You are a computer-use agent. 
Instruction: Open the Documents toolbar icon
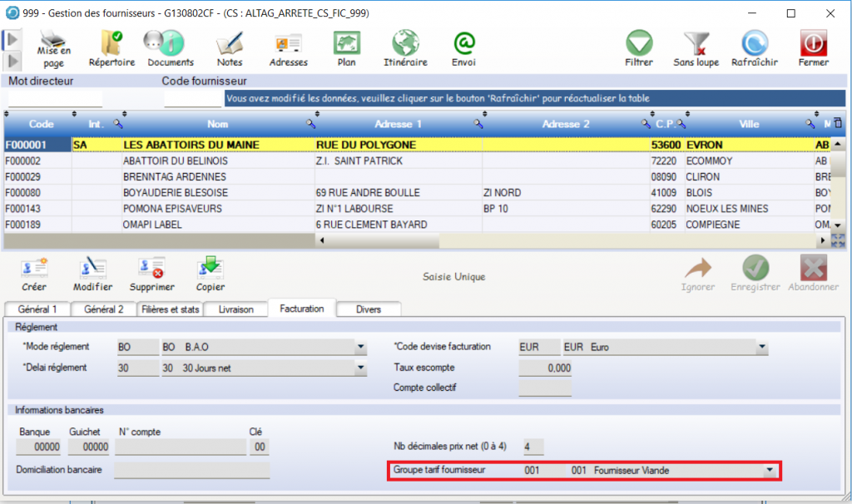[x=170, y=42]
